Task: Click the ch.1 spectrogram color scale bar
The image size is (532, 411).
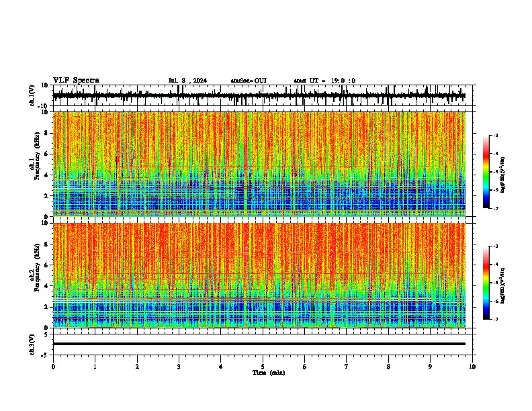Action: coord(486,172)
